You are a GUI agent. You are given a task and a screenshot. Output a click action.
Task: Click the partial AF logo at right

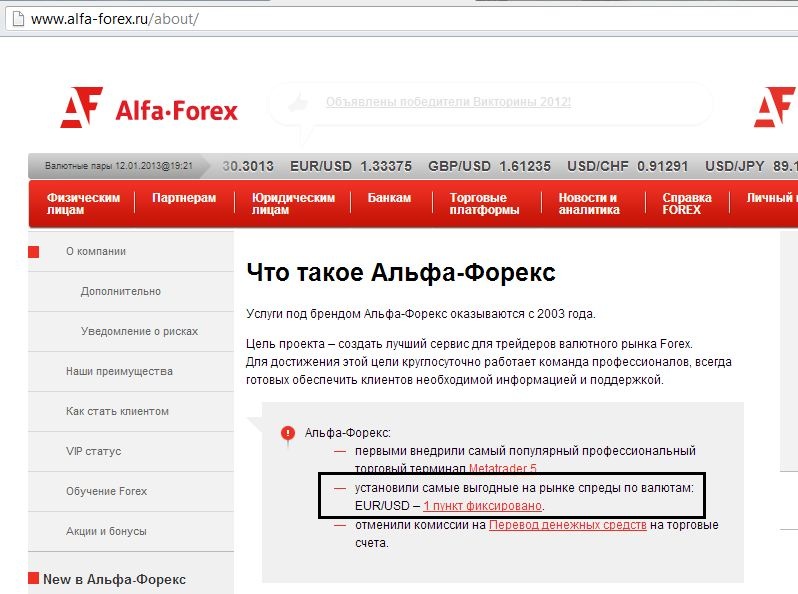point(775,108)
